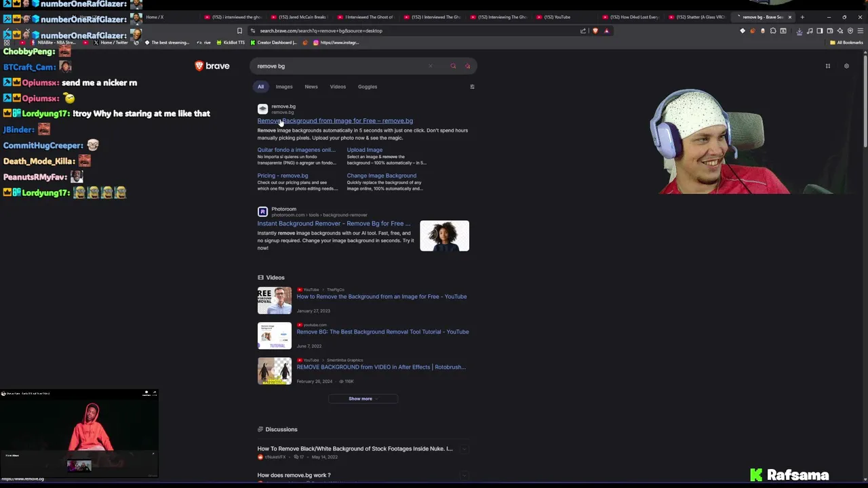
Task: Open the Creator Dashboard bookmark
Action: pyautogui.click(x=273, y=43)
